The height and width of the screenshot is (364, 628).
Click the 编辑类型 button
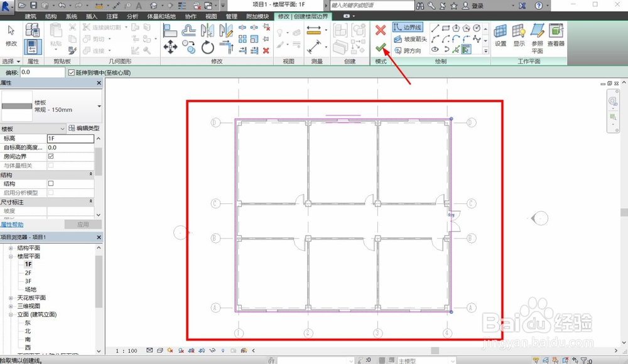(84, 128)
